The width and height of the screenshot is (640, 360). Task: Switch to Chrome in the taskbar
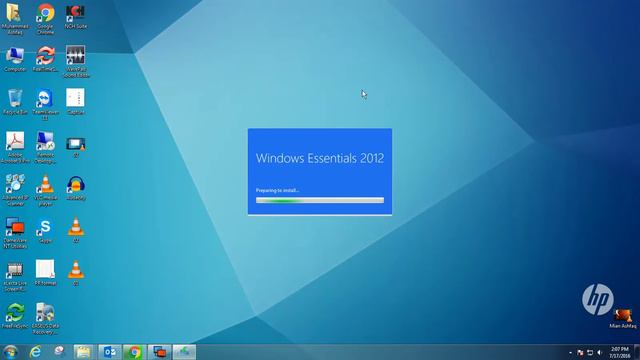click(134, 352)
